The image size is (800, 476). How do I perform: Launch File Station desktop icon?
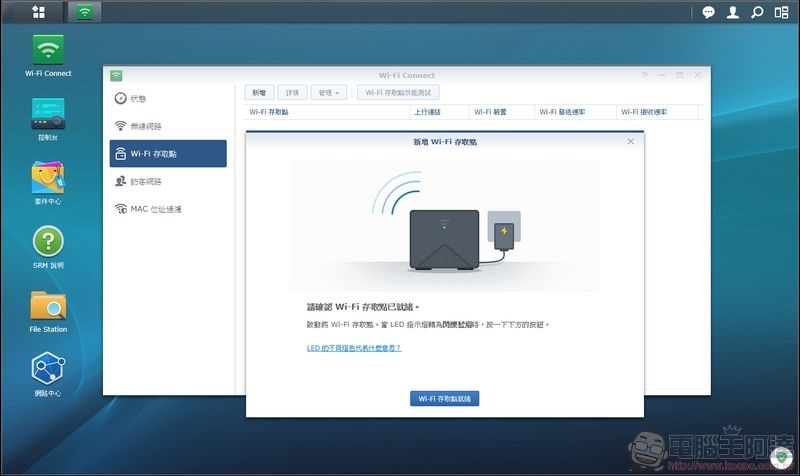48,312
